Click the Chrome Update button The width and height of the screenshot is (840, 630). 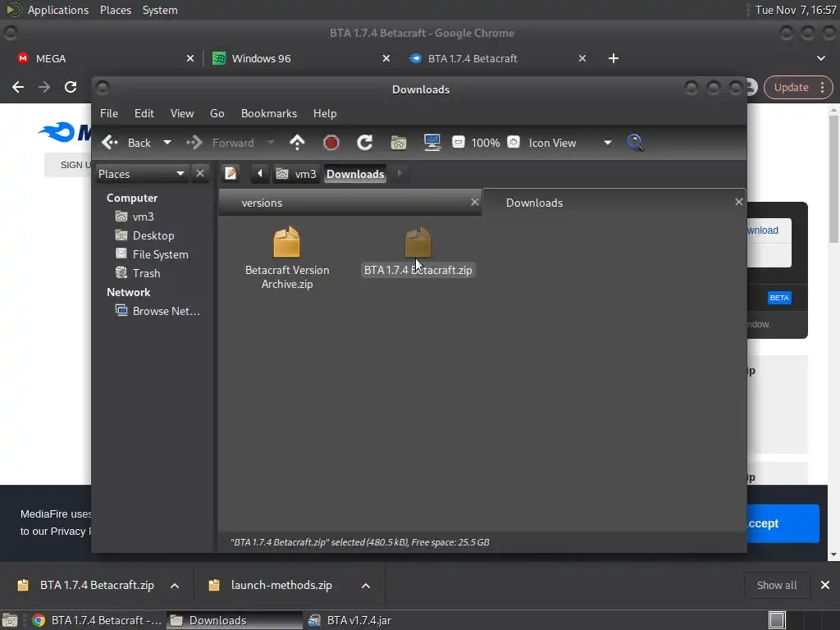792,87
